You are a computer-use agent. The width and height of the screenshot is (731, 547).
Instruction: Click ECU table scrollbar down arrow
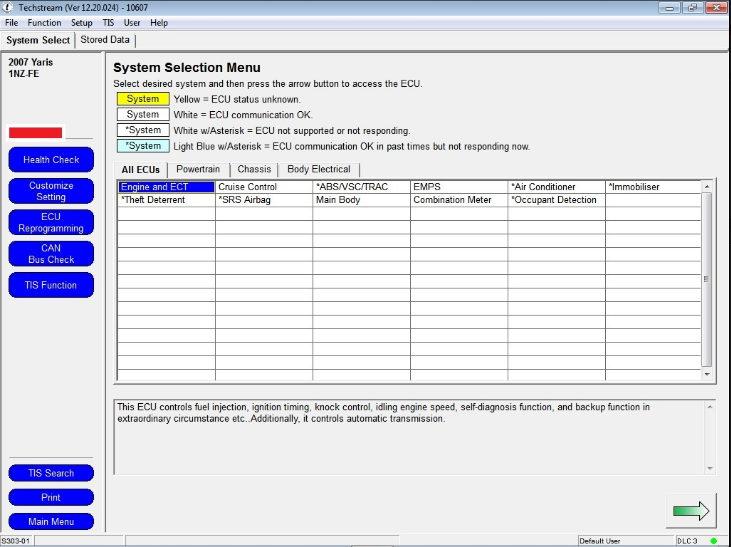tap(707, 374)
